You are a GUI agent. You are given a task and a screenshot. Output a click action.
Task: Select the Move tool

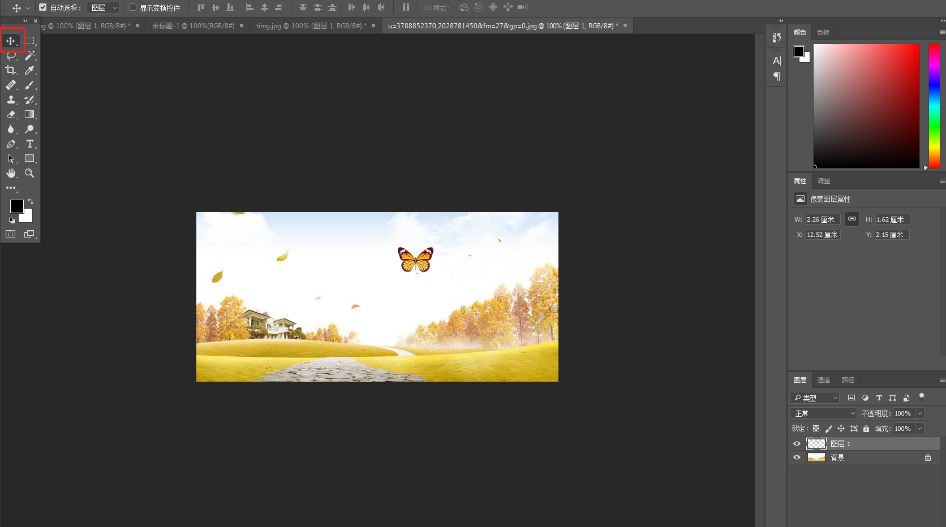(x=11, y=40)
